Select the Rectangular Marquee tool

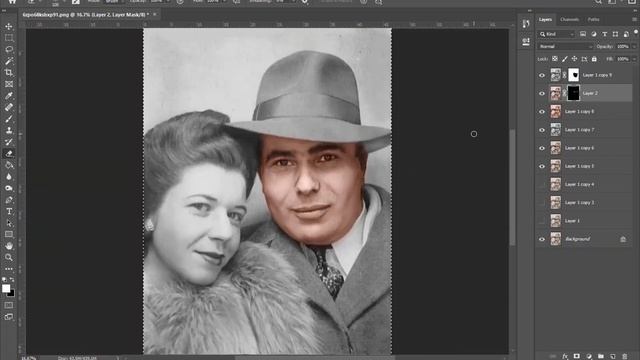click(x=9, y=38)
